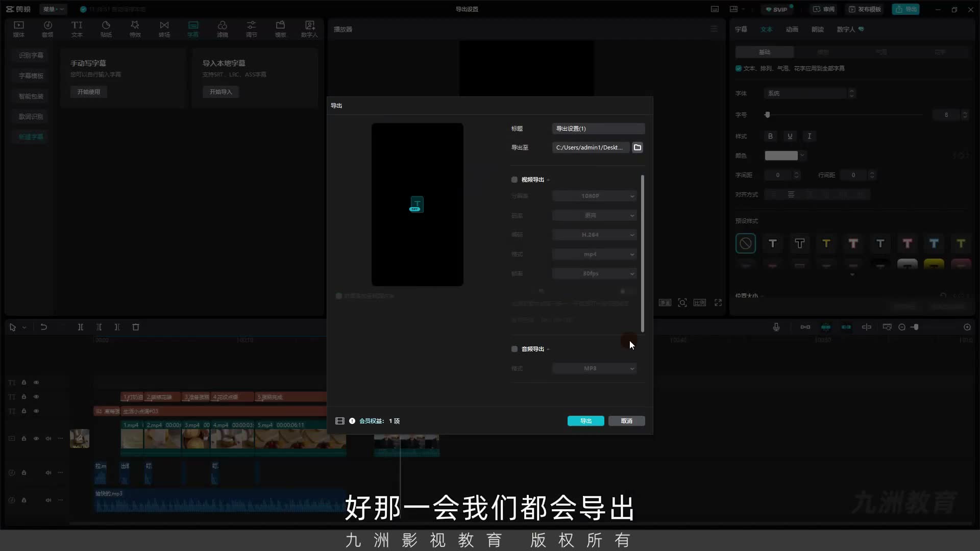This screenshot has height=551, width=980.
Task: Enable the 视频导出 video export checkbox
Action: pyautogui.click(x=514, y=180)
